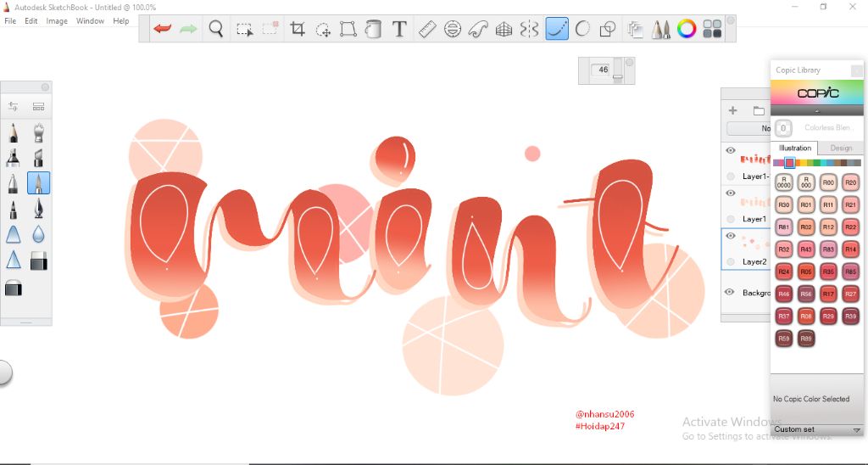Image resolution: width=868 pixels, height=465 pixels.
Task: Toggle Background layer visibility
Action: tap(730, 292)
